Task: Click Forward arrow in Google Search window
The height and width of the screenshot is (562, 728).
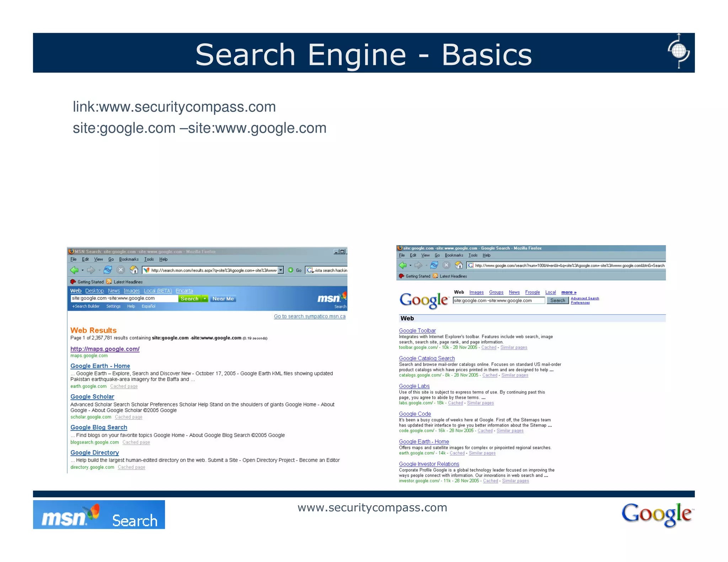Action: tap(418, 265)
